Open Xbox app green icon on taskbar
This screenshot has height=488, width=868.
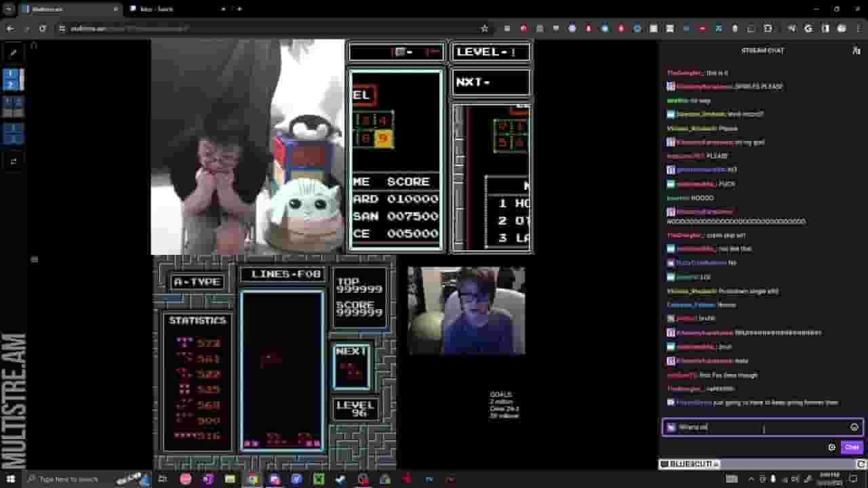coord(319,479)
